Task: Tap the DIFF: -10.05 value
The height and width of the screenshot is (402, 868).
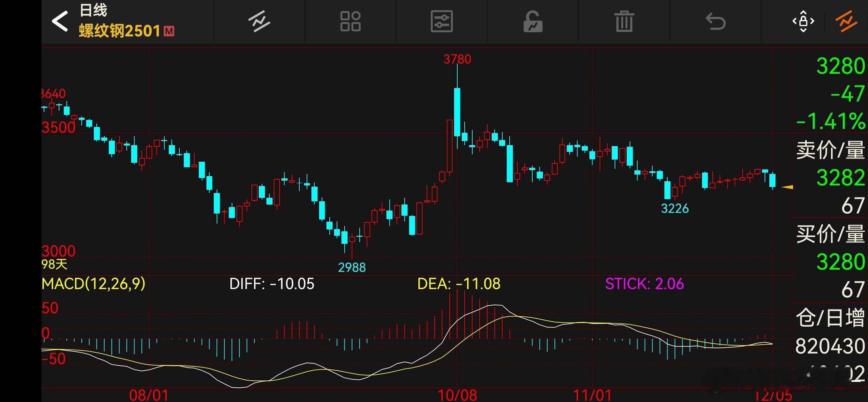Action: pos(272,284)
